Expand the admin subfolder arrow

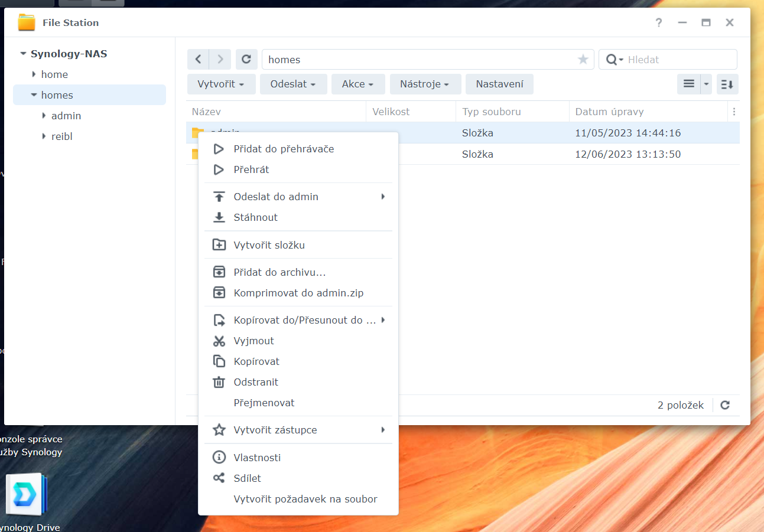point(44,116)
